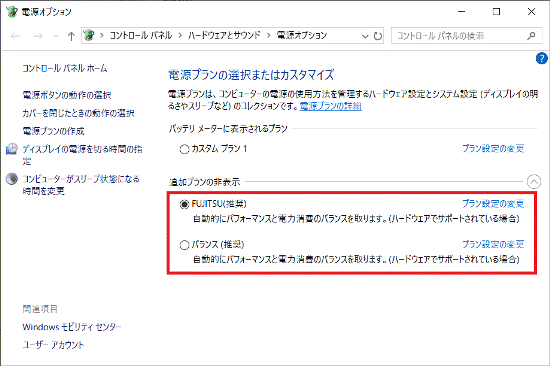This screenshot has width=550, height=366.
Task: Select コントロール パネル breadcrumb
Action: (141, 35)
